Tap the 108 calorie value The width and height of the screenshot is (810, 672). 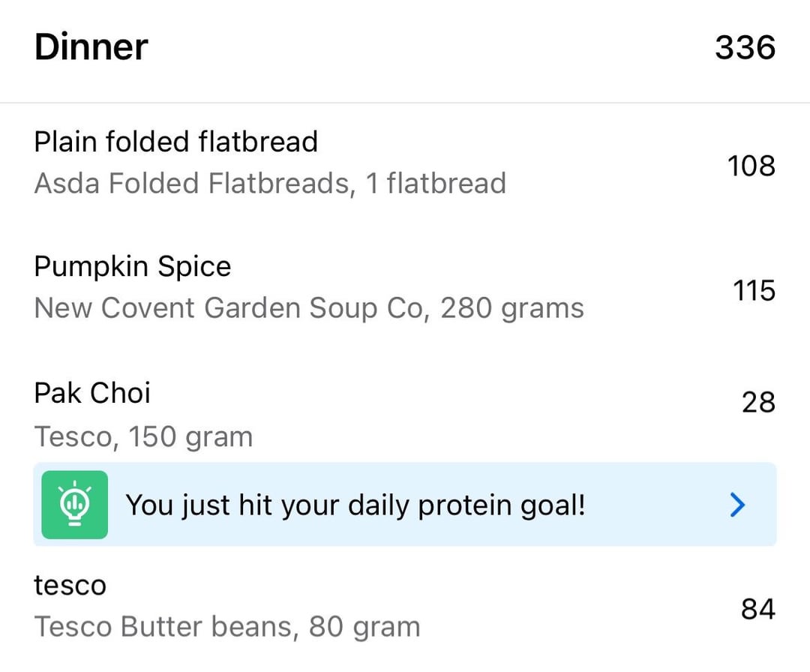point(751,166)
